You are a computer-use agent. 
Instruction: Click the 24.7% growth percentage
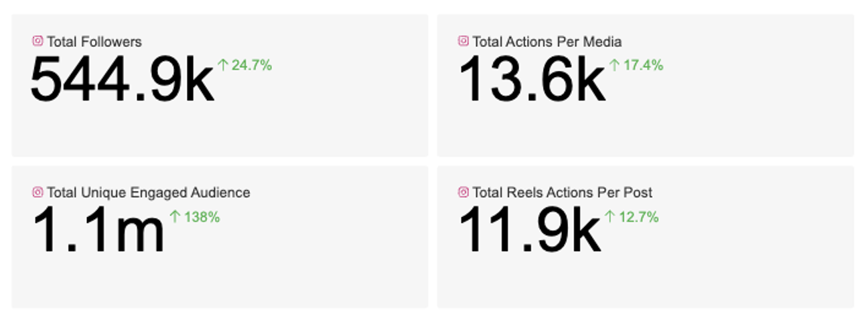pos(252,65)
